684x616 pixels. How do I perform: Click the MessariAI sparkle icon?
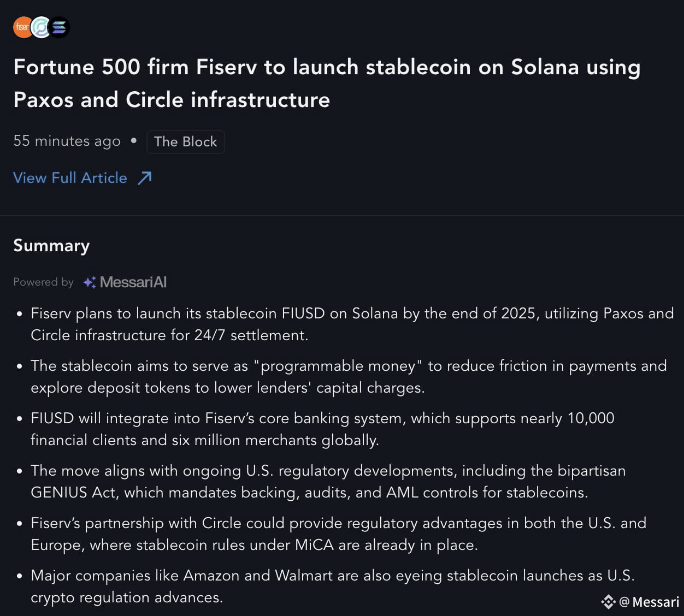click(x=90, y=282)
